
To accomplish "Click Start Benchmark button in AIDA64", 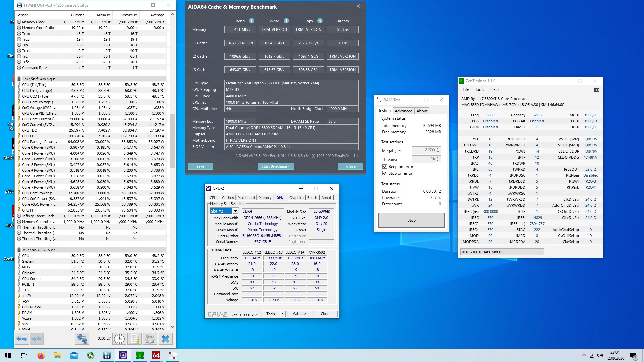I will tap(275, 166).
